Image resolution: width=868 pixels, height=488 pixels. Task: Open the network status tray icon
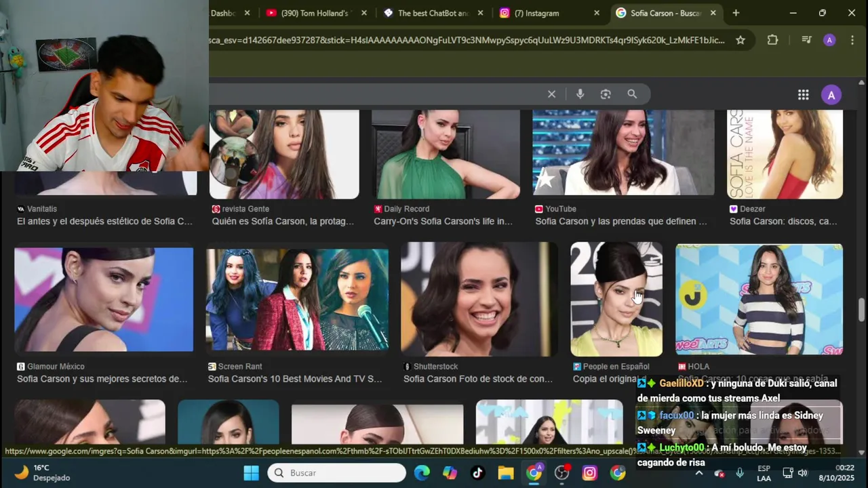tap(788, 472)
